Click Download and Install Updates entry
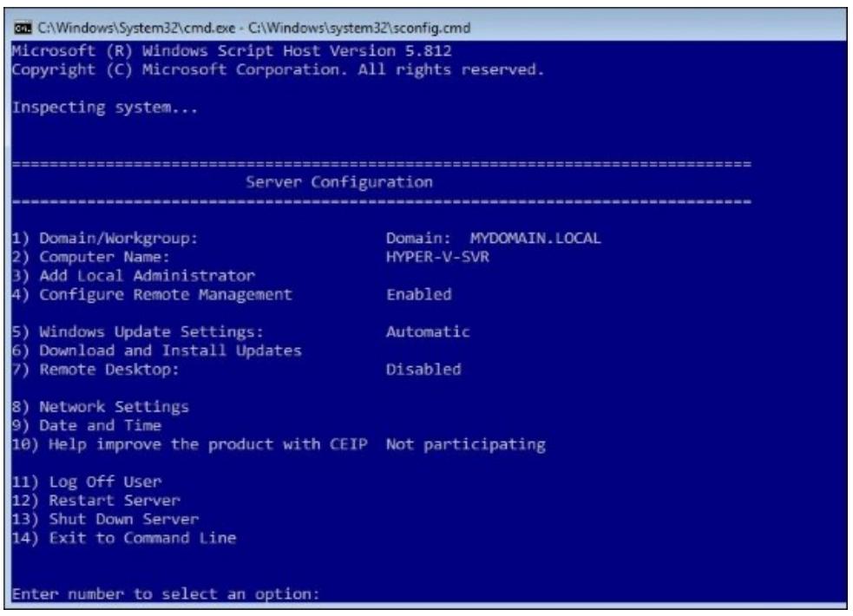853x616 pixels. click(157, 351)
